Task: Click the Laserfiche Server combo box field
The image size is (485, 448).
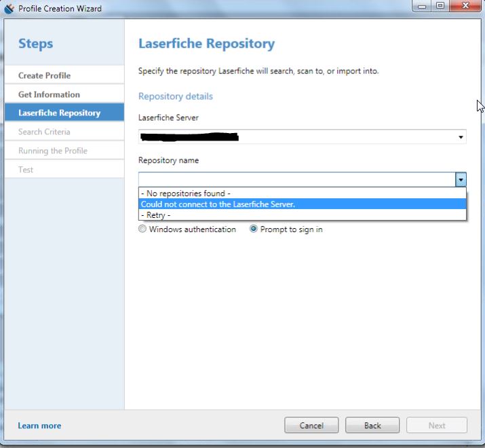Action: [303, 137]
